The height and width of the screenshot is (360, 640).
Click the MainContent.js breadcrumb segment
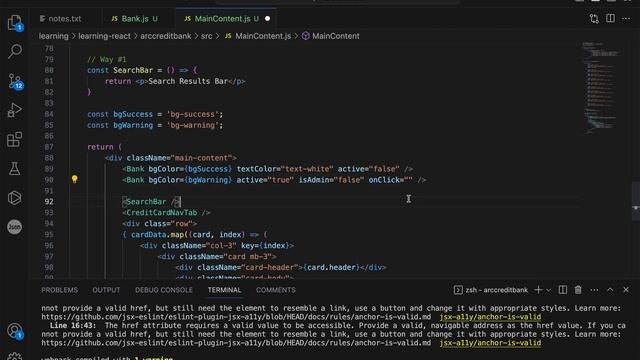258,36
